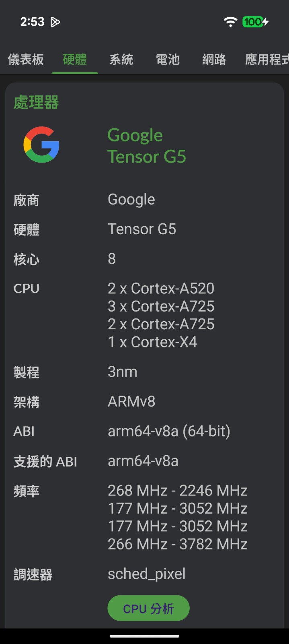289x644 pixels.
Task: Tap the 266 MHz - 3782 MHz frequency line
Action: click(178, 544)
